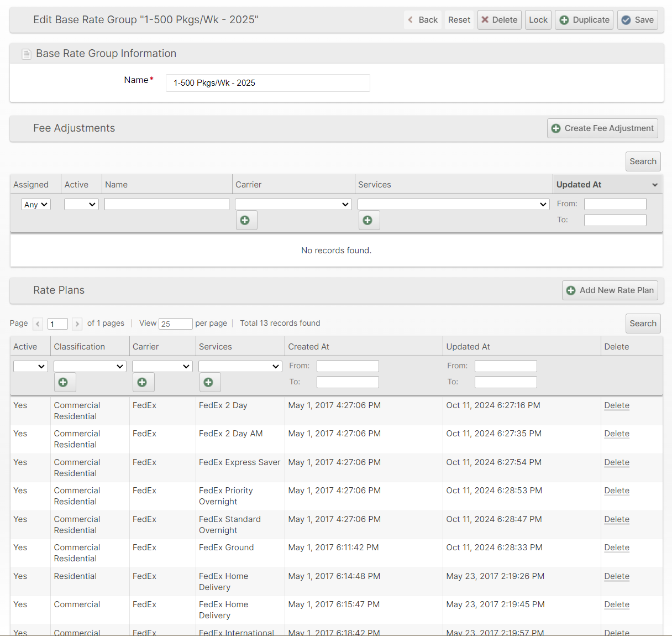Save the base rate group
Screen dimensions: 672x636
(x=638, y=20)
